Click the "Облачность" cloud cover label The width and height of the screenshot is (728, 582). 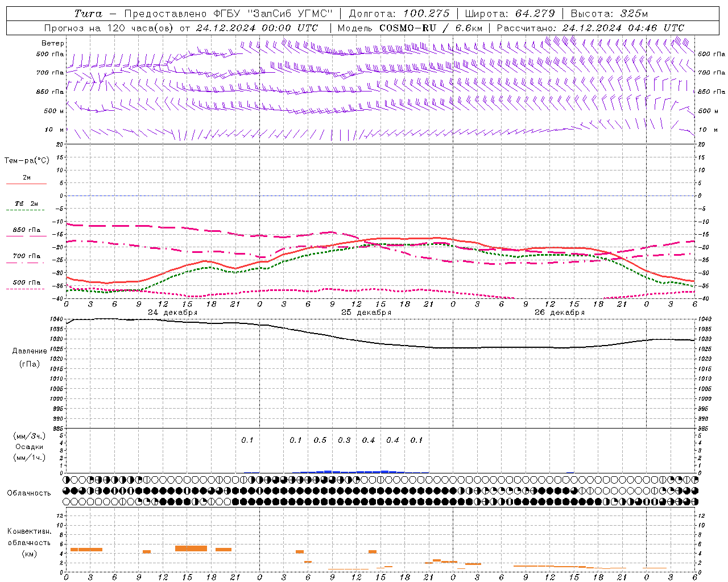(29, 493)
